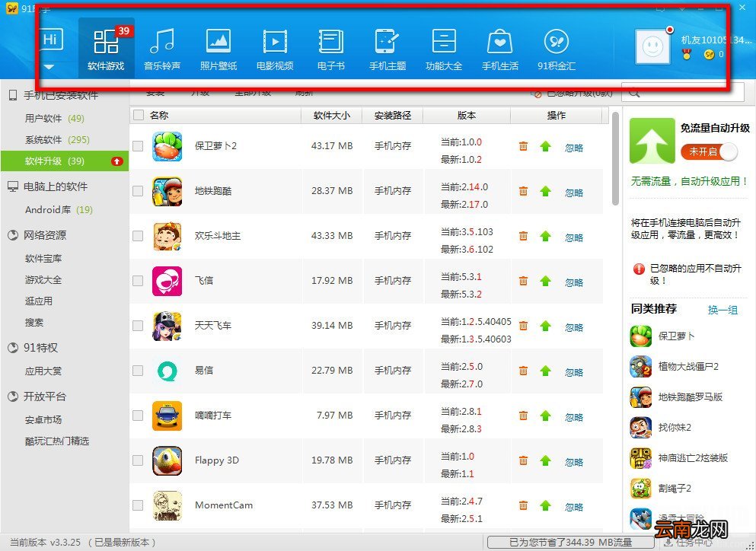The height and width of the screenshot is (551, 756).
Task: Click the user avatar smiley picture
Action: coord(652,46)
